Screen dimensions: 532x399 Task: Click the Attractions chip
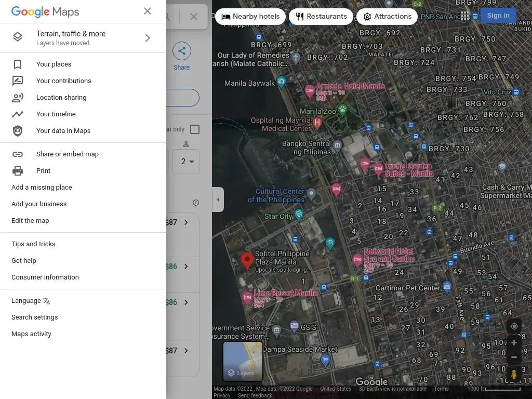pos(387,17)
